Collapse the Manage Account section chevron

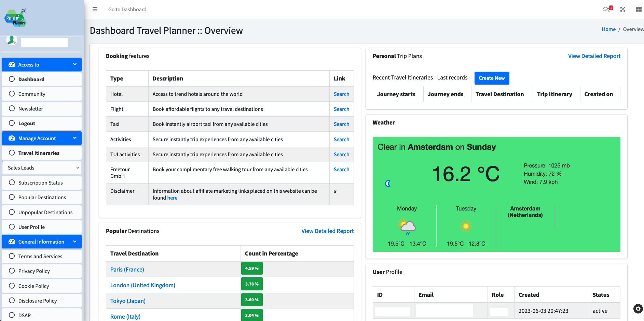[75, 138]
